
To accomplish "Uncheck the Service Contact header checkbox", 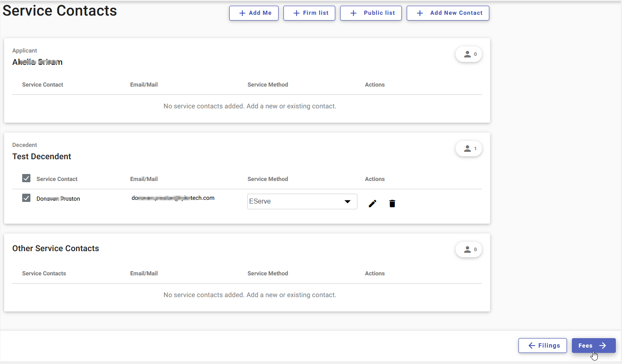I will [x=26, y=178].
